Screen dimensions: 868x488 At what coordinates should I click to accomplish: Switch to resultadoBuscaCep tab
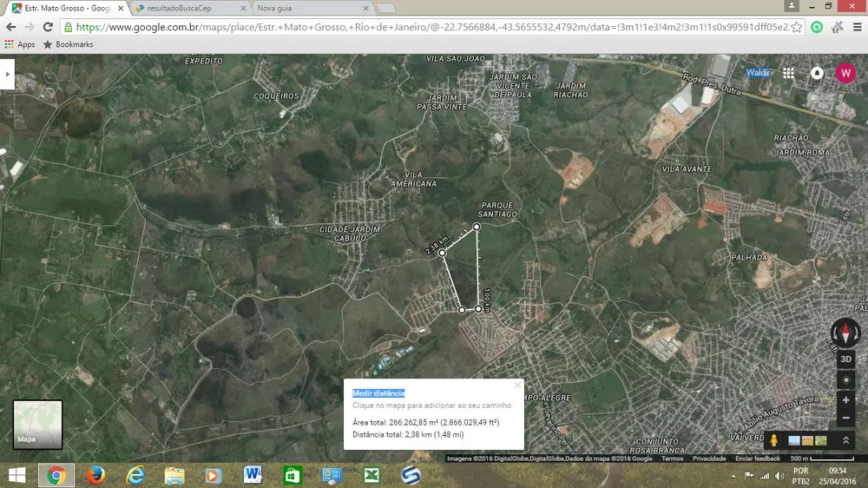[190, 9]
